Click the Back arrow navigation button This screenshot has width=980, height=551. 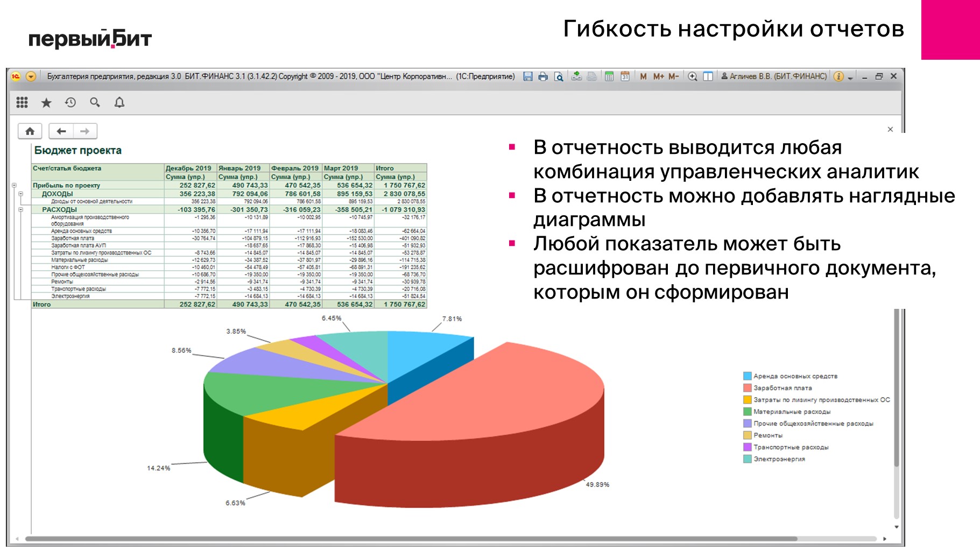(x=61, y=131)
